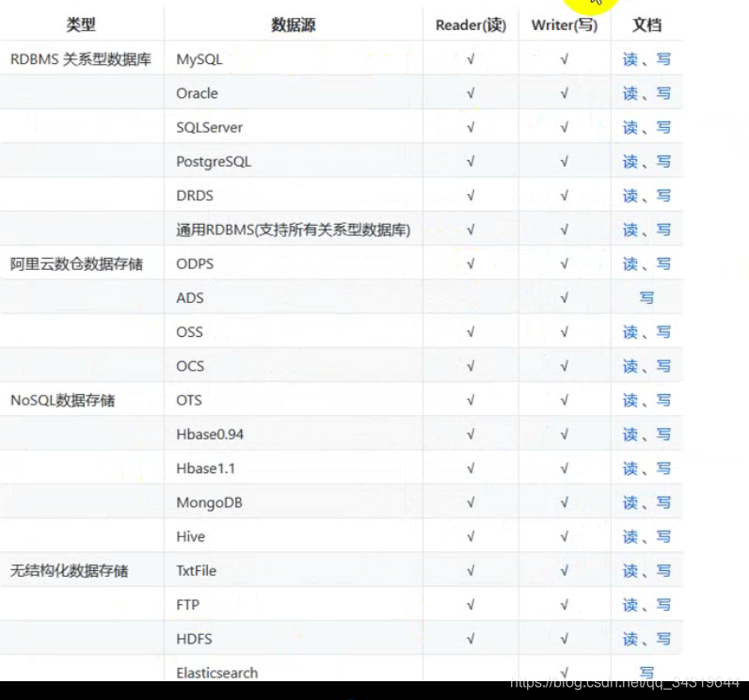Open the HDFS write documentation link
This screenshot has width=749, height=700.
click(x=663, y=639)
